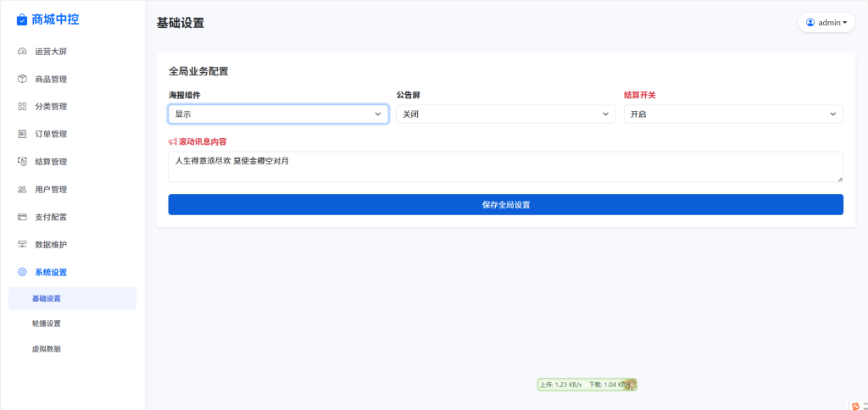Click the 用户管理 people icon
868x410 pixels.
point(22,189)
